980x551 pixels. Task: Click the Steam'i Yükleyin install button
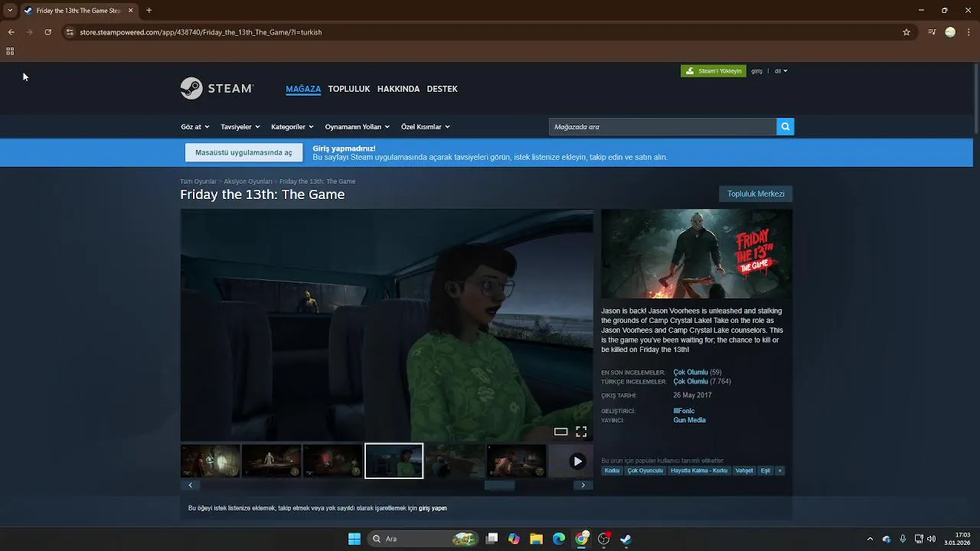click(714, 71)
